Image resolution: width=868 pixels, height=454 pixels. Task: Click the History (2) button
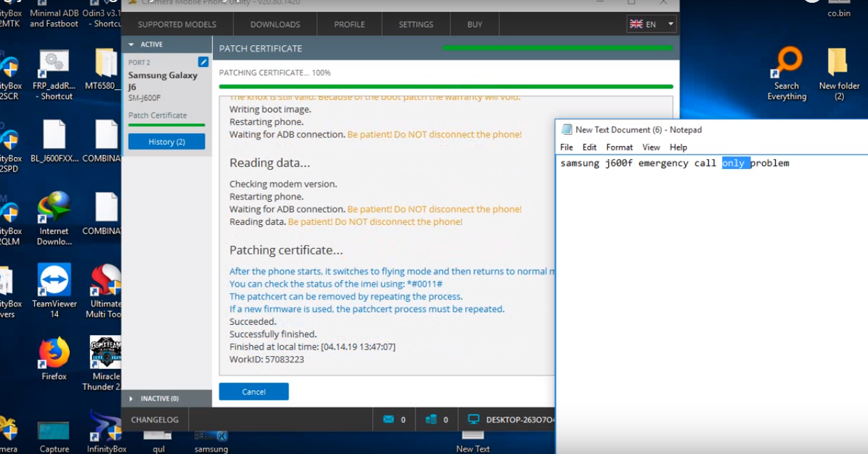166,142
